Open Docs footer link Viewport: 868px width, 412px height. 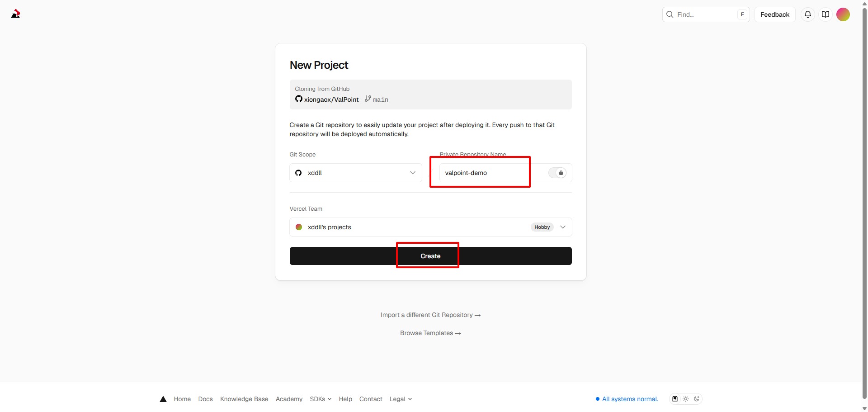coord(205,399)
